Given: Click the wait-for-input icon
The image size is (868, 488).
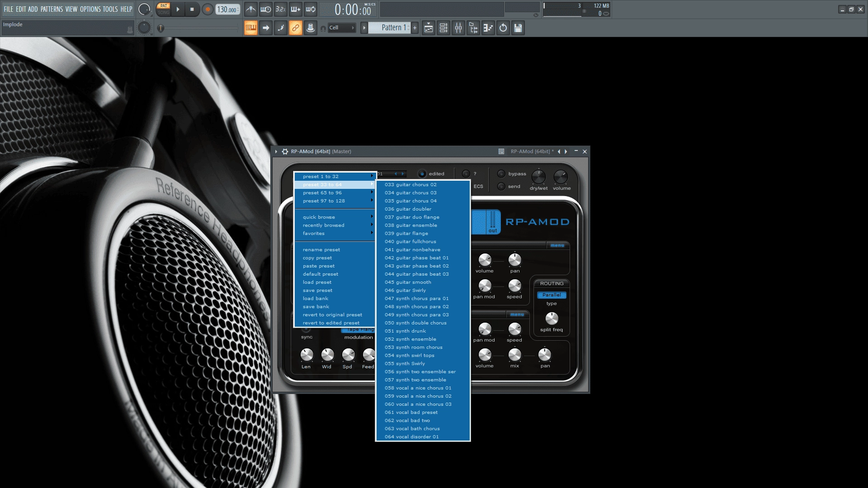Looking at the screenshot, I should [266, 9].
